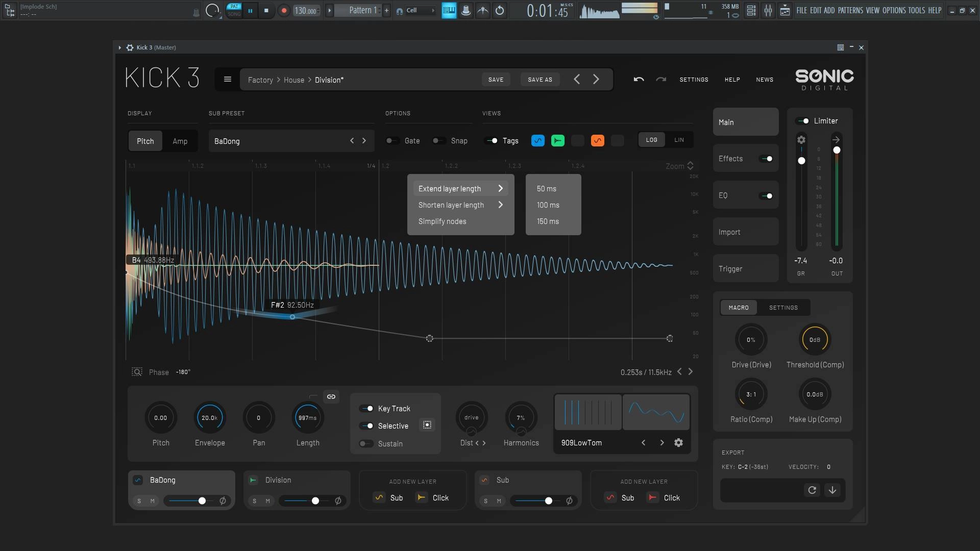980x551 pixels.
Task: Select Simplify nodes menu entry
Action: coord(460,221)
